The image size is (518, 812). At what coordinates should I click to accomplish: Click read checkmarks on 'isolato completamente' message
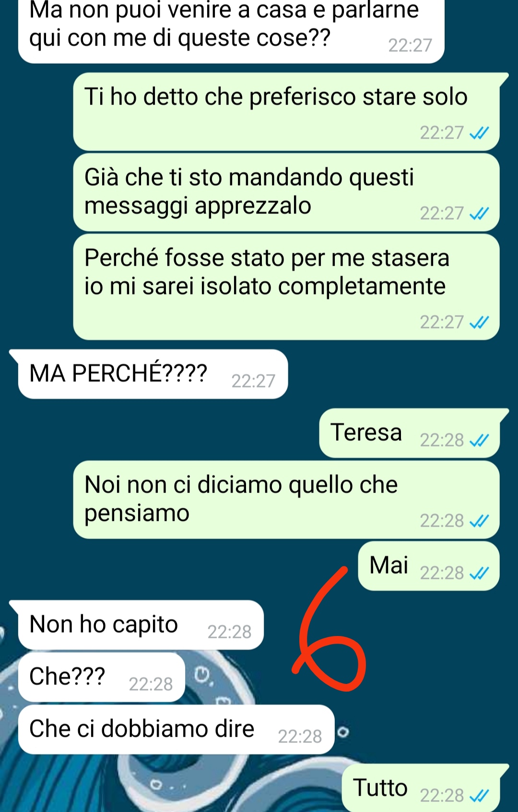tap(479, 322)
